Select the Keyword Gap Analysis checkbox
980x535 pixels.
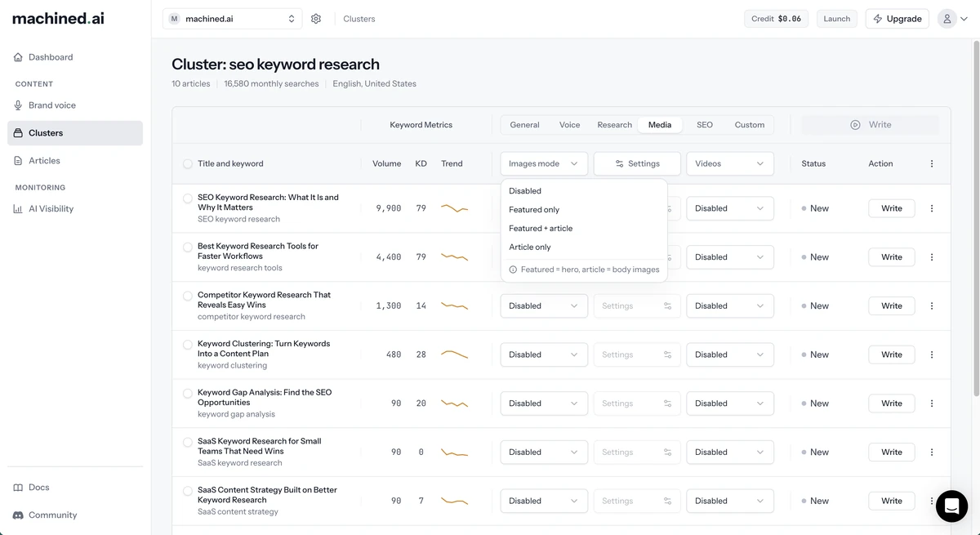tap(188, 393)
